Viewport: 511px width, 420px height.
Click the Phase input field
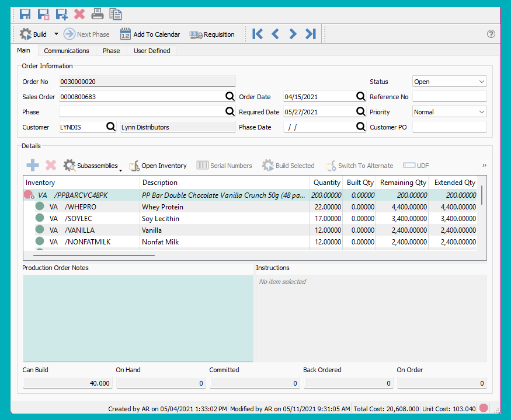point(142,112)
